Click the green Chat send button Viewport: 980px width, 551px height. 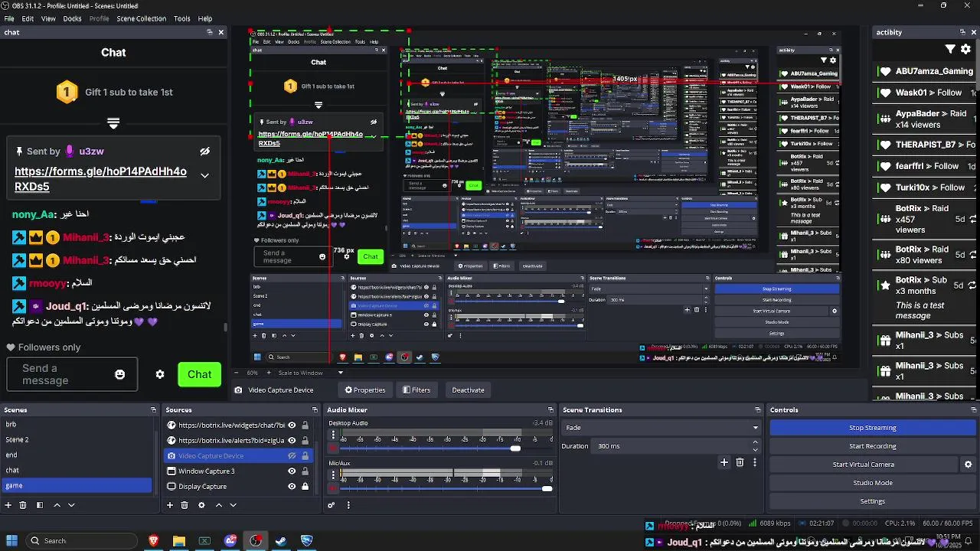tap(199, 374)
